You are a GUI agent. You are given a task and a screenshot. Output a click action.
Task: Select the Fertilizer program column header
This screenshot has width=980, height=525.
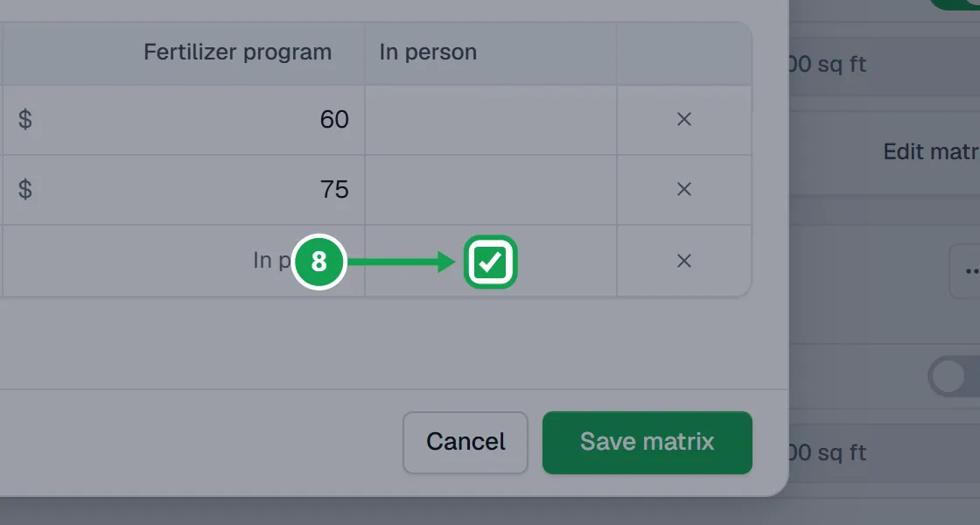click(237, 52)
